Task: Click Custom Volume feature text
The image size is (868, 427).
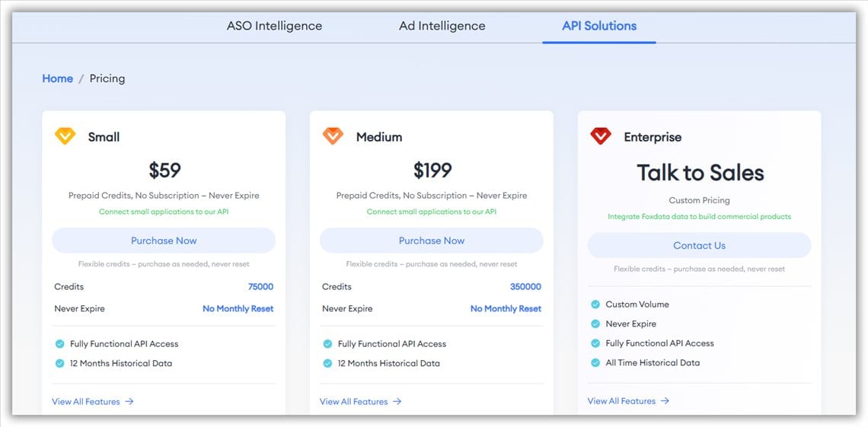Action: pyautogui.click(x=637, y=304)
